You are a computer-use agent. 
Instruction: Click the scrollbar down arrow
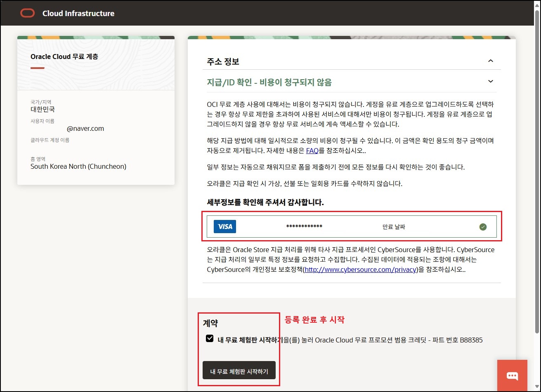pyautogui.click(x=536, y=387)
